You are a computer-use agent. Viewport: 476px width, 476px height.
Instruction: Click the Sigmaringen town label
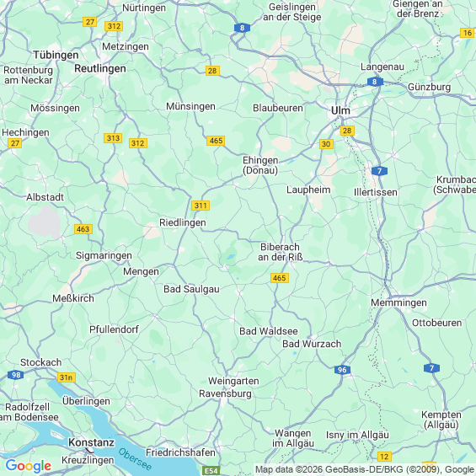(x=104, y=255)
